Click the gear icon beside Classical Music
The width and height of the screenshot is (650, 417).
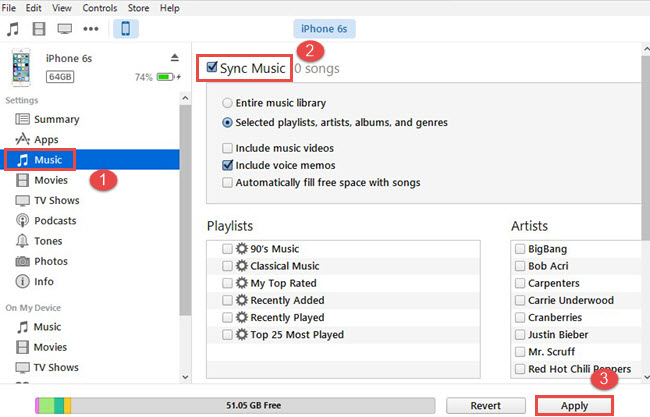coord(242,266)
